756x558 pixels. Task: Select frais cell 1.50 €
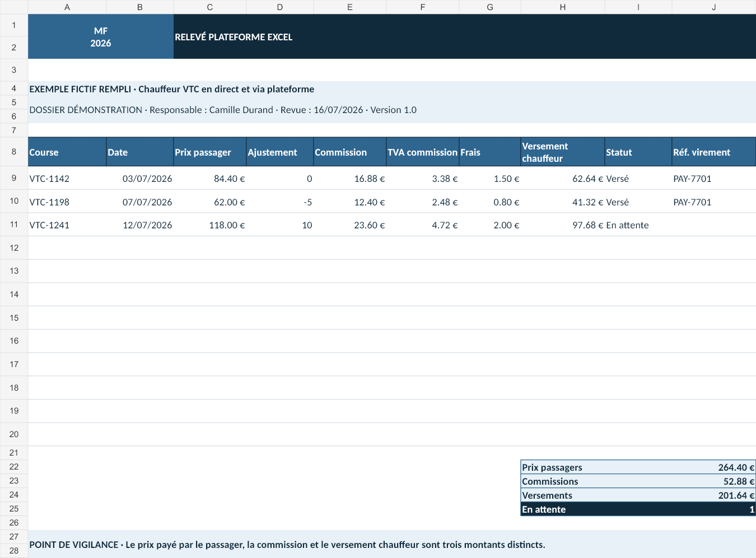[490, 179]
